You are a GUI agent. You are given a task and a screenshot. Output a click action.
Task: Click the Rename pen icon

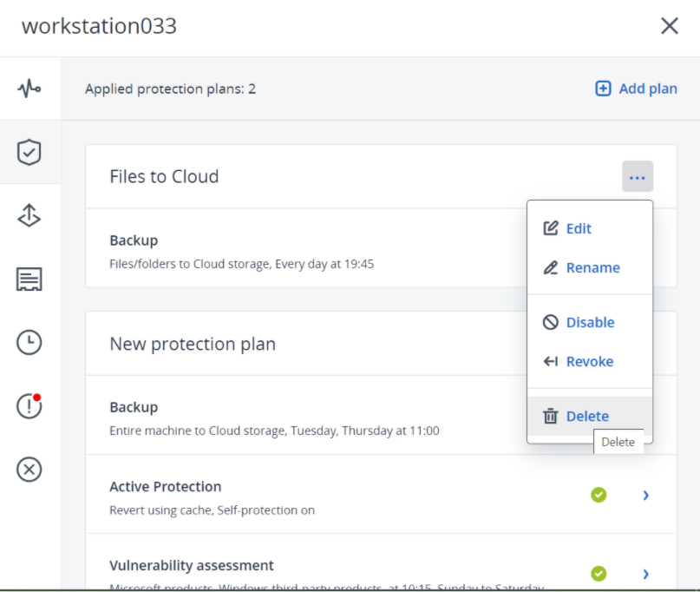[551, 267]
